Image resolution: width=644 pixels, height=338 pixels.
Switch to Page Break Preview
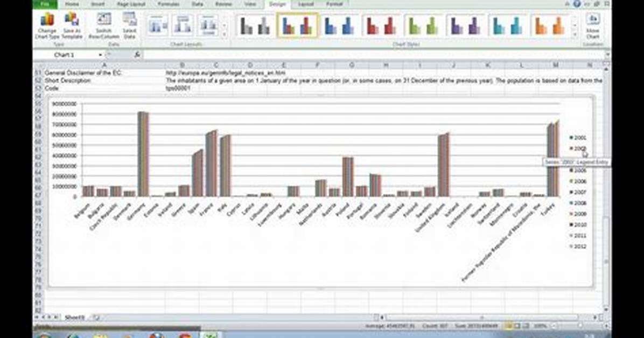coord(526,326)
